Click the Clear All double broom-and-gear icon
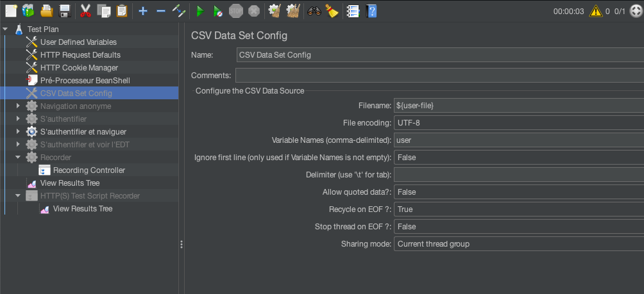Image resolution: width=644 pixels, height=294 pixels. (293, 11)
